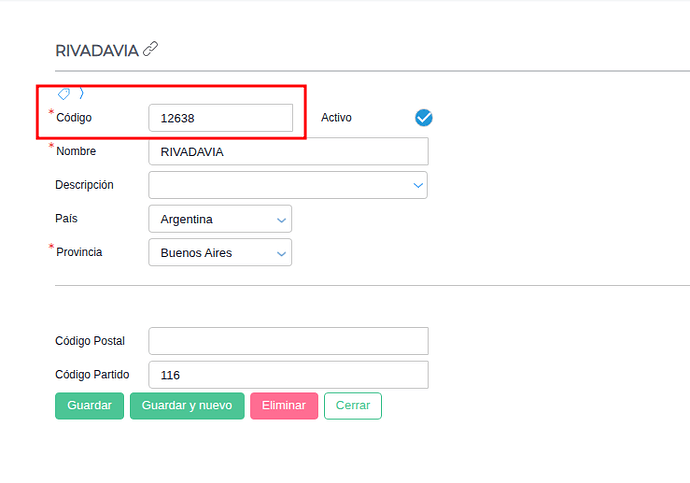Click the Guardar button
The image size is (690, 483).
click(89, 406)
